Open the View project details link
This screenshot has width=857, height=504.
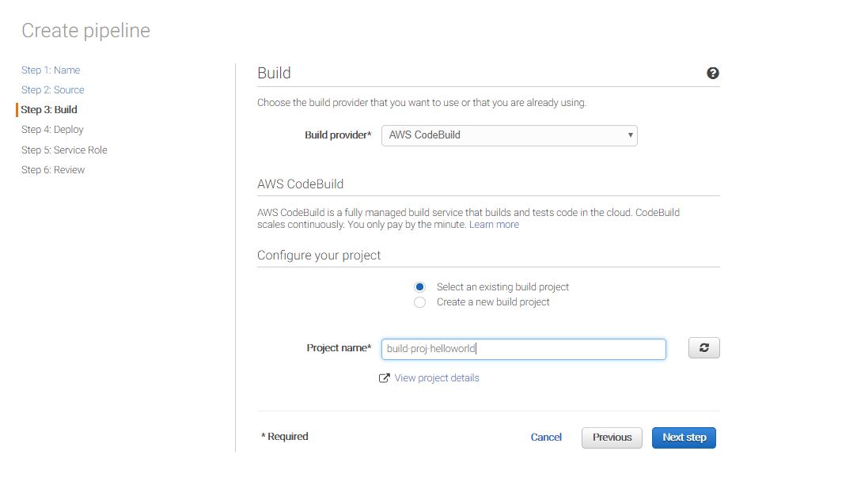coord(437,378)
